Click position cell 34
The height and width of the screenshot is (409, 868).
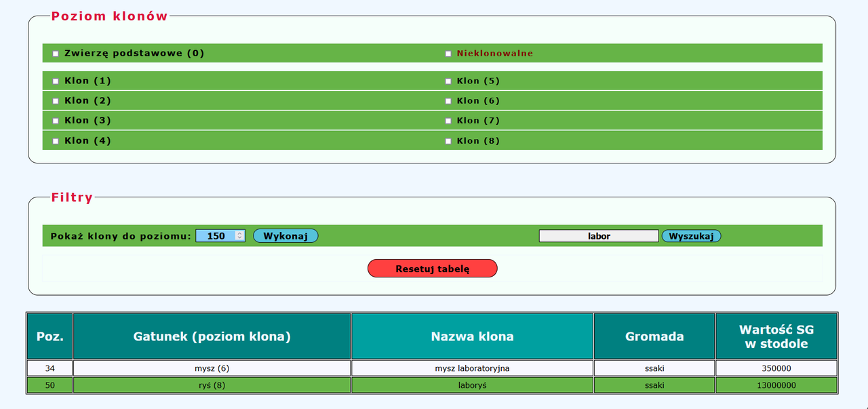point(50,368)
